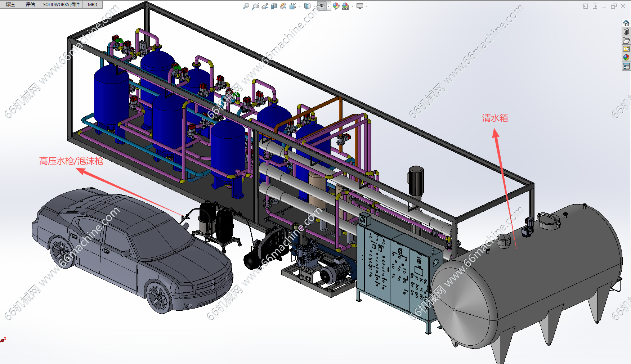This screenshot has width=631, height=364.
Task: Expand the View Orientation dropdown arrow
Action: pos(300,6)
